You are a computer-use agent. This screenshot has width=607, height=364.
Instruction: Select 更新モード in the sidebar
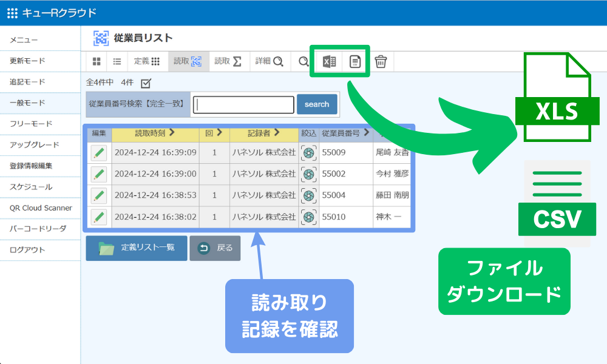(40, 61)
